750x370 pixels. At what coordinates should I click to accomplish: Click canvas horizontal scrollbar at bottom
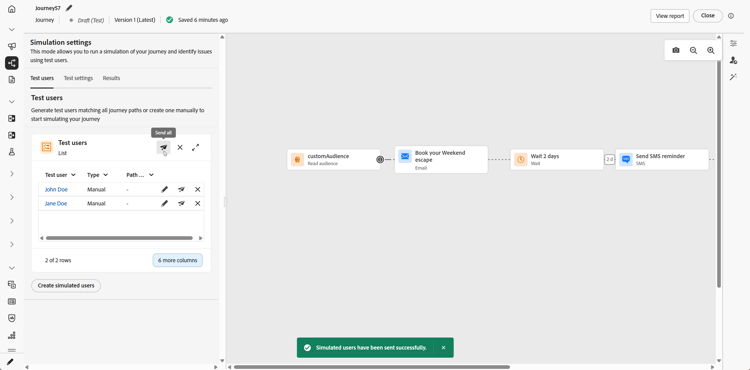[x=372, y=367]
